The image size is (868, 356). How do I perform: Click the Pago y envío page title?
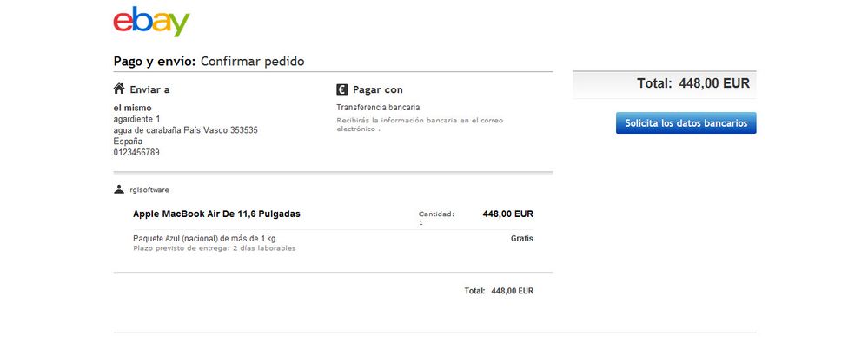[x=209, y=62]
